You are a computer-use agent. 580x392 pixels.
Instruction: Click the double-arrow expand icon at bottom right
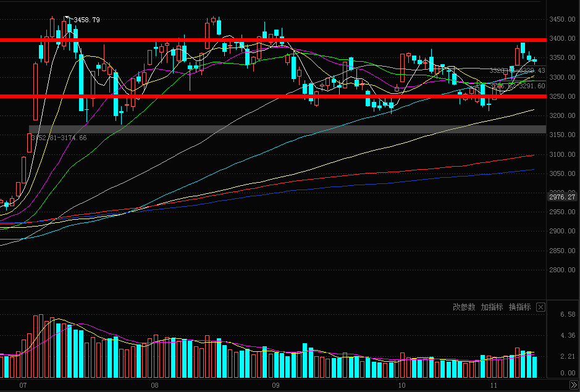coord(573,385)
